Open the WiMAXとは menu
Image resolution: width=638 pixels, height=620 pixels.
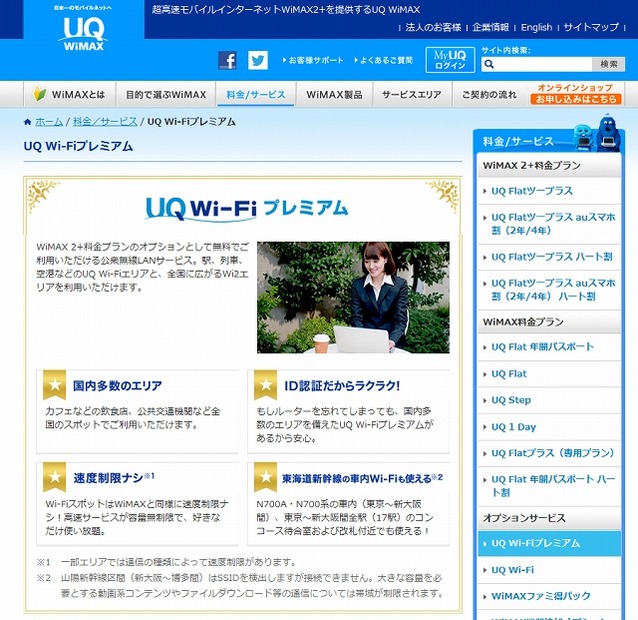pos(70,94)
